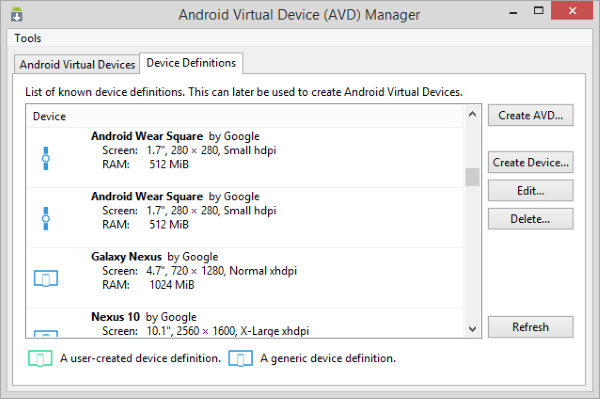Open the Tools menu
The image size is (600, 399).
(28, 38)
